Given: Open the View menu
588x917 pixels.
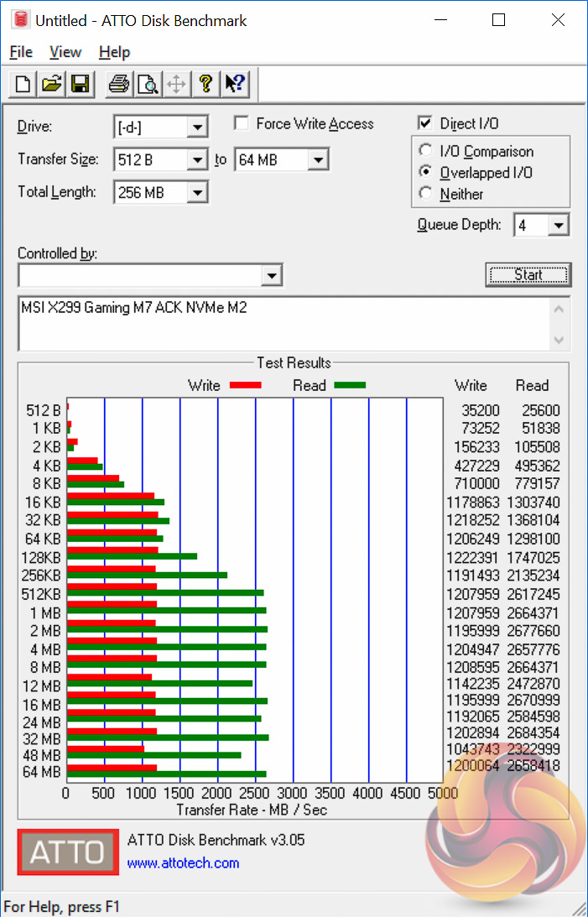Looking at the screenshot, I should pyautogui.click(x=65, y=52).
